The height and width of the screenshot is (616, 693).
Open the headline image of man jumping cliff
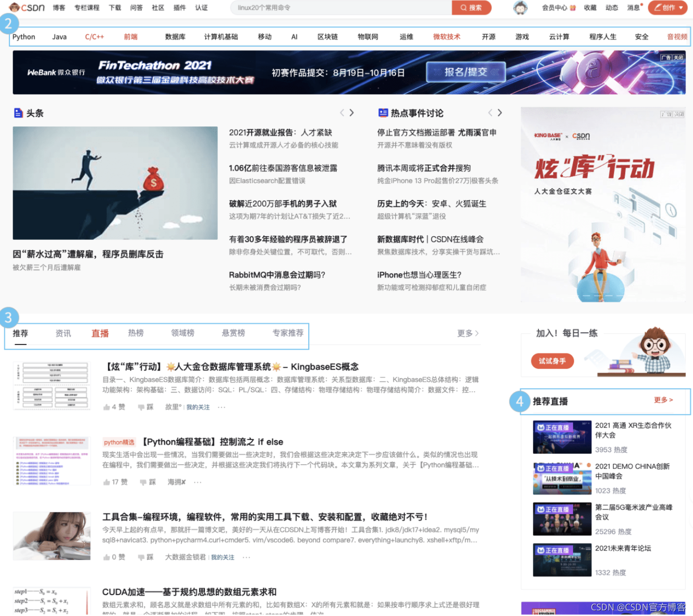[x=115, y=183]
